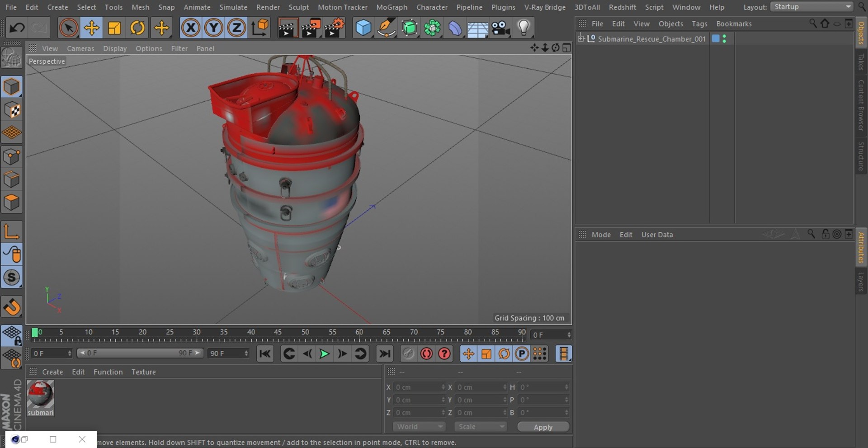Select the Rotate tool in top toolbar

click(137, 28)
